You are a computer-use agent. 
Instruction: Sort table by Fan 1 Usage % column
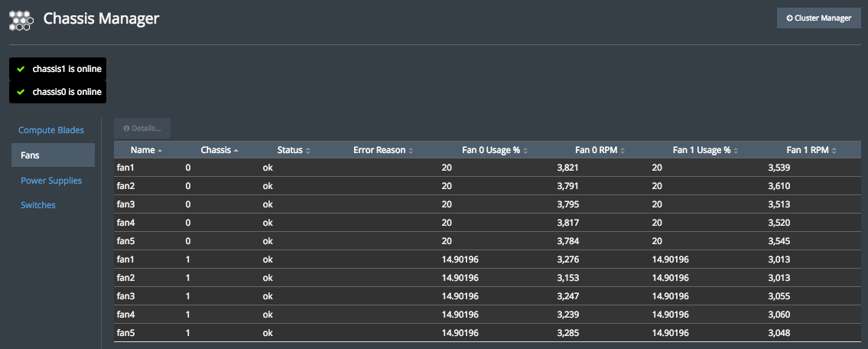pyautogui.click(x=701, y=150)
